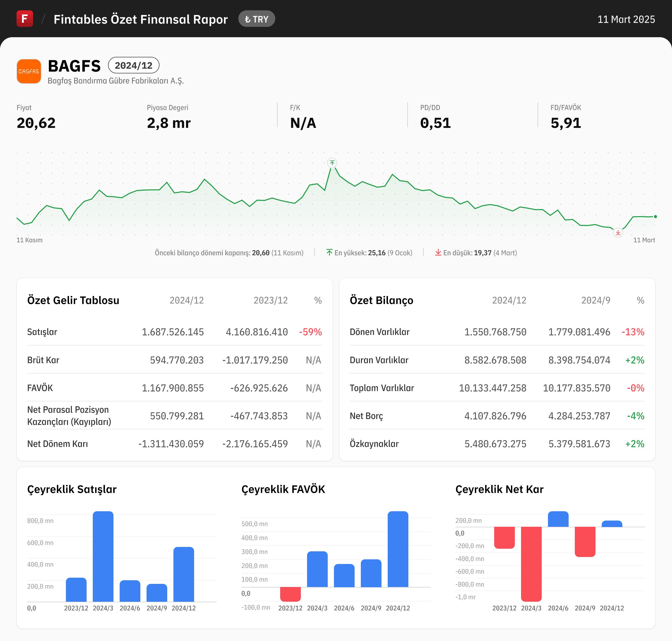672x641 pixels.
Task: Click the highest price marker on chart
Action: coord(332,163)
